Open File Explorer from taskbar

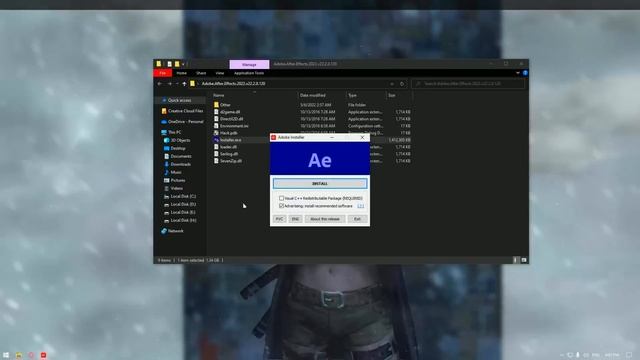click(19, 355)
